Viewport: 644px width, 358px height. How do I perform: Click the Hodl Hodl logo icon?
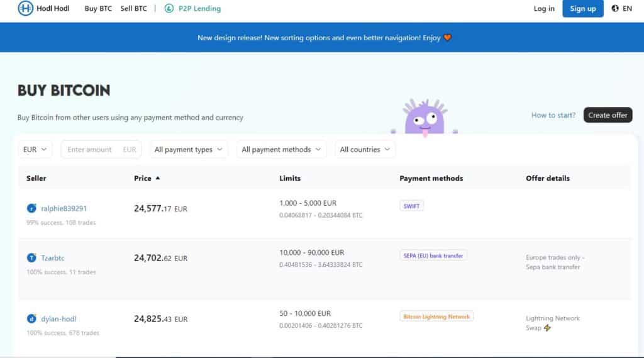(x=25, y=8)
